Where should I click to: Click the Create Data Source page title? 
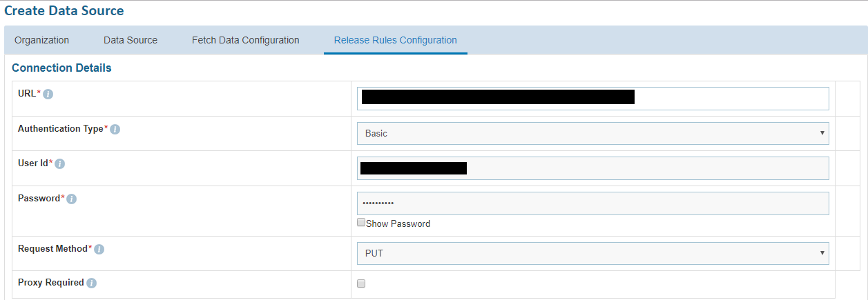64,11
